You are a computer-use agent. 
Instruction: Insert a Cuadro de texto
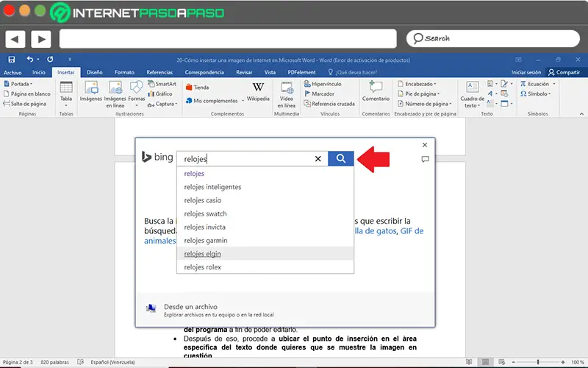click(x=472, y=95)
